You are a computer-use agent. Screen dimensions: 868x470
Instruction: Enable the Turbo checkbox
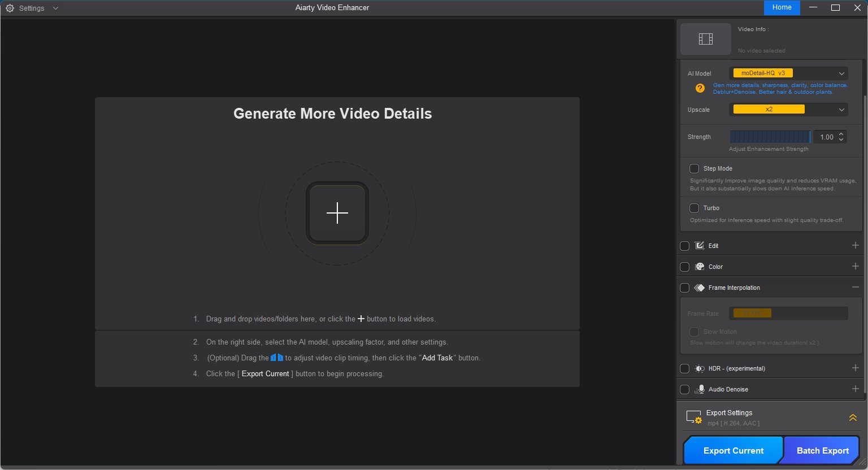694,208
